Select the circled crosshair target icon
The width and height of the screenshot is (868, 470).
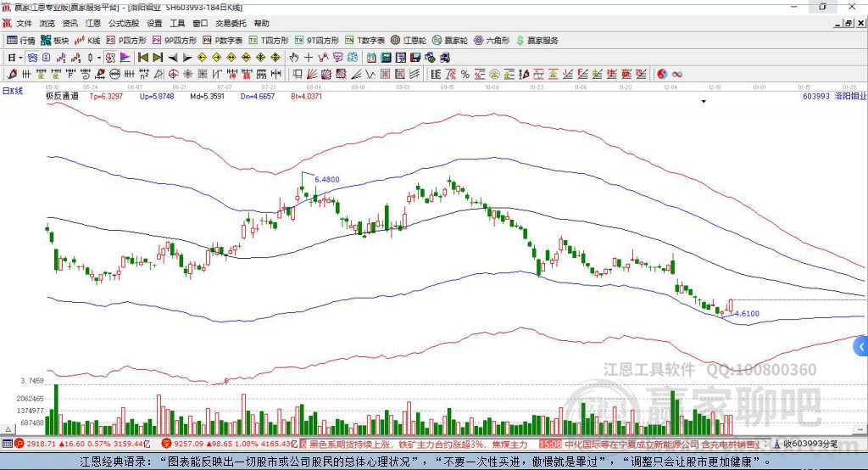pyautogui.click(x=173, y=75)
